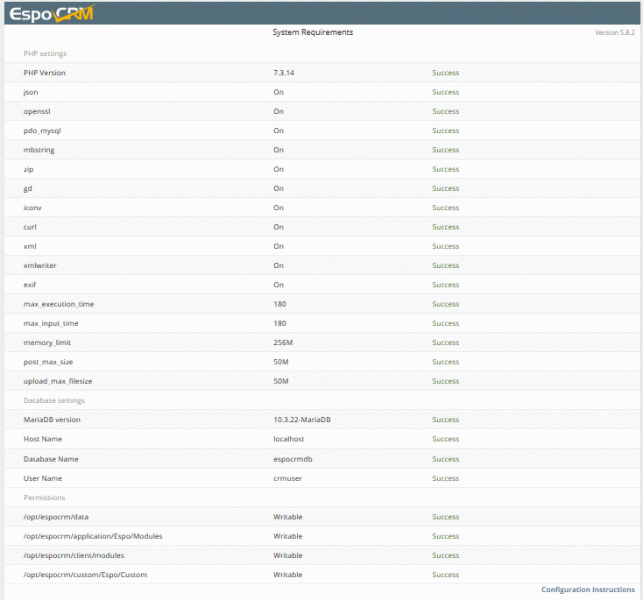The height and width of the screenshot is (600, 643).
Task: Click the upload_max_filesize setting label
Action: pyautogui.click(x=58, y=381)
